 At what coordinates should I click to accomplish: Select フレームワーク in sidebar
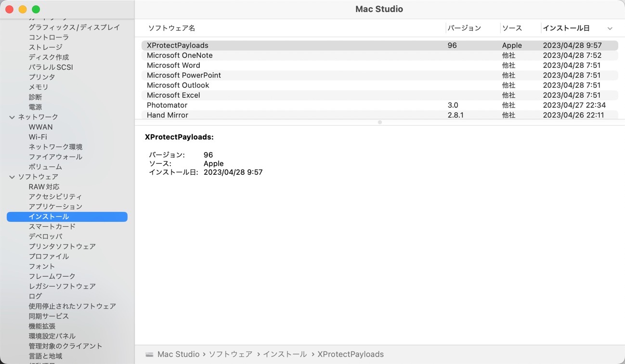point(52,276)
